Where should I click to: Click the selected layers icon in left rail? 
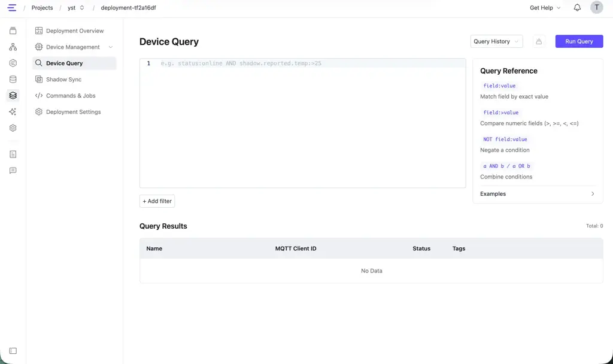click(x=13, y=95)
